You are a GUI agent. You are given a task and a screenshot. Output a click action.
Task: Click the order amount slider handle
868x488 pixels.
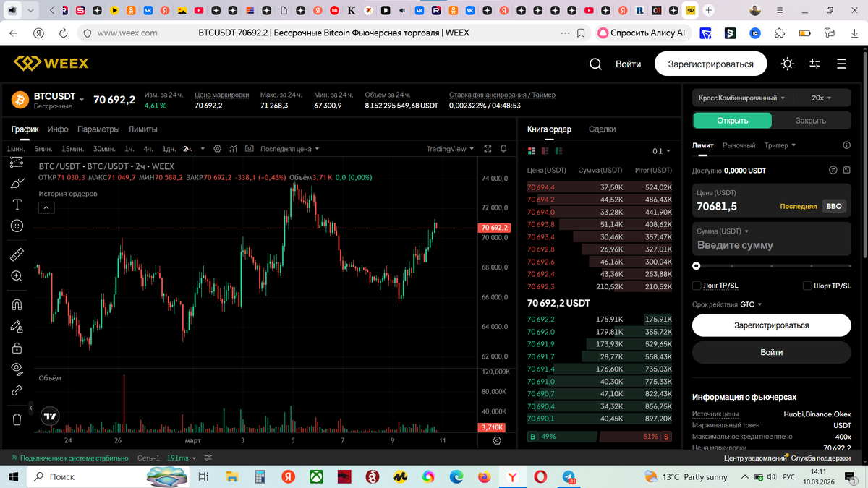tap(697, 266)
